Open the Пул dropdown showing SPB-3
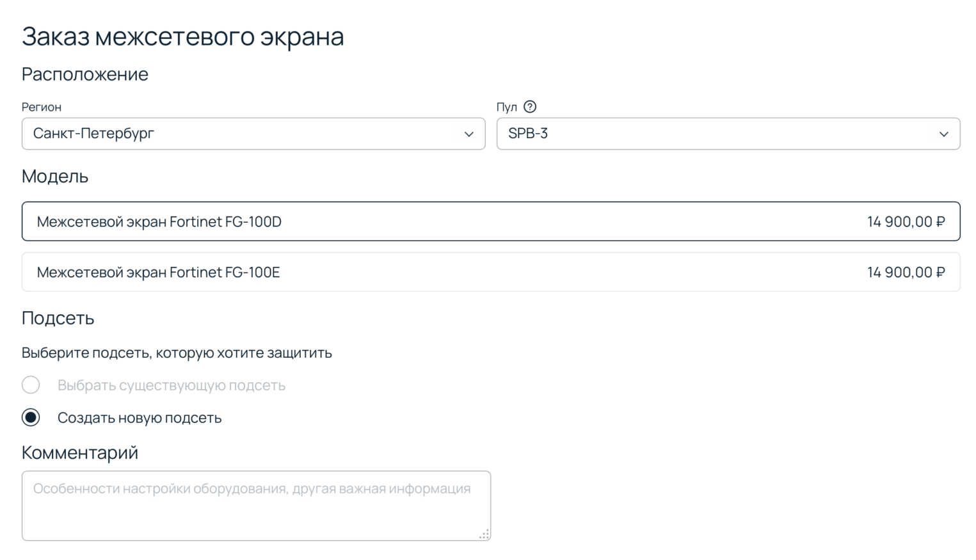Screen dimensions: 976x560 pos(728,134)
